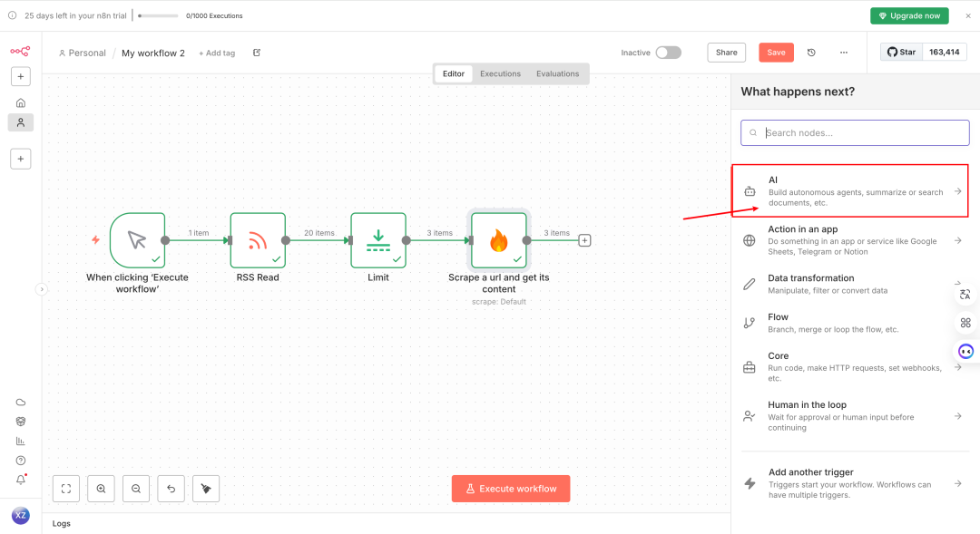Click the tidy up nodes button
Viewport: 980px width, 534px height.
click(x=206, y=489)
